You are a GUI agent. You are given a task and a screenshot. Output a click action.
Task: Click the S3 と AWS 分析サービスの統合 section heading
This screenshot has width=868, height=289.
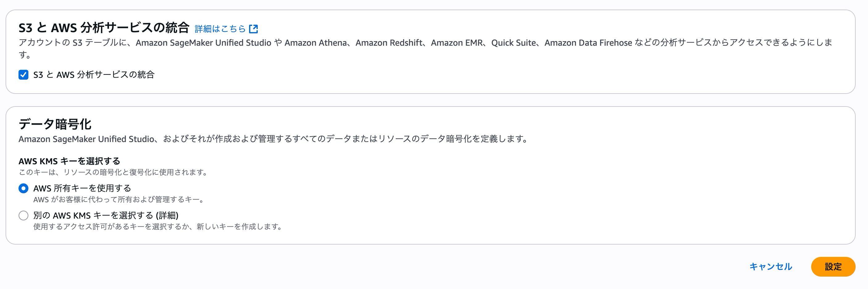(104, 28)
